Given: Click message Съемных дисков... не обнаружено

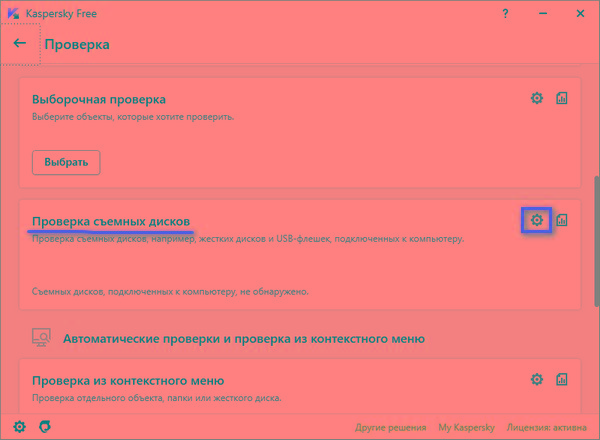Looking at the screenshot, I should click(x=170, y=292).
